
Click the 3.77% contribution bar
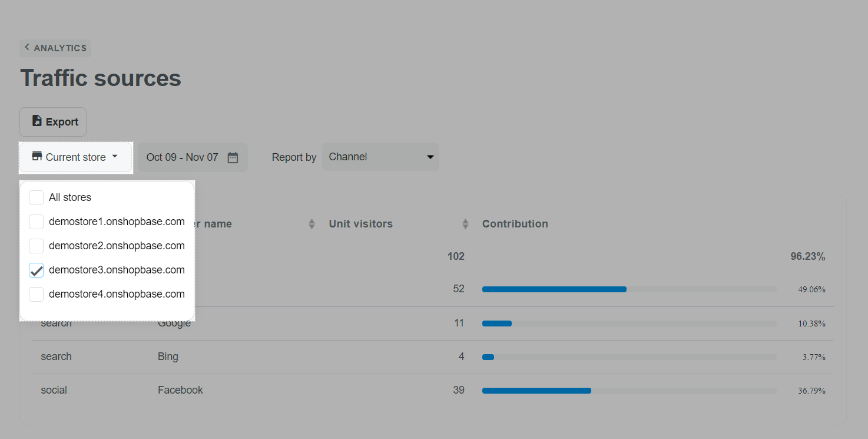tap(629, 357)
